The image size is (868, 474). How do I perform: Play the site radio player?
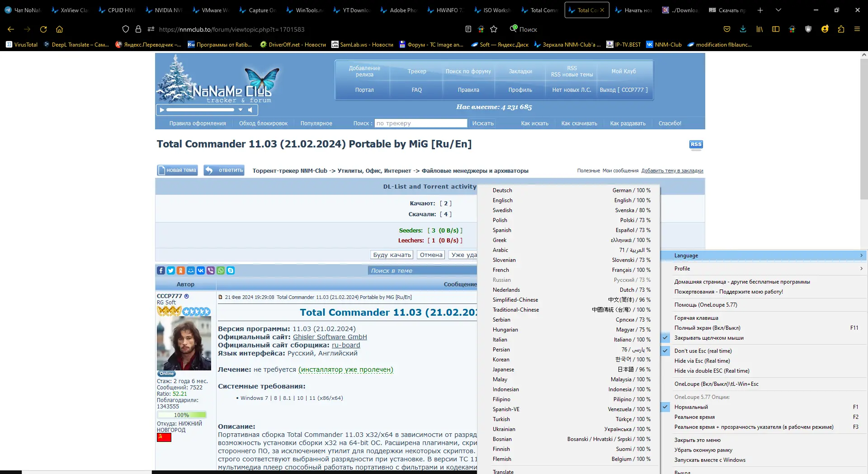click(161, 109)
